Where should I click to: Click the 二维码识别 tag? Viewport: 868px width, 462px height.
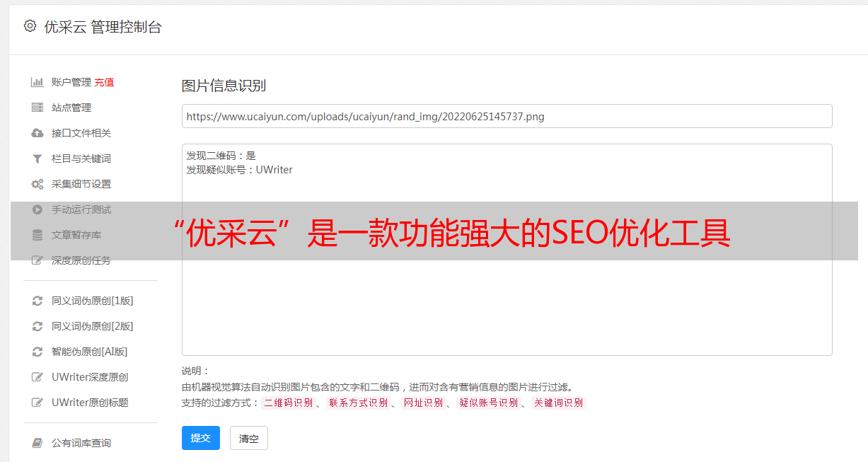[288, 403]
